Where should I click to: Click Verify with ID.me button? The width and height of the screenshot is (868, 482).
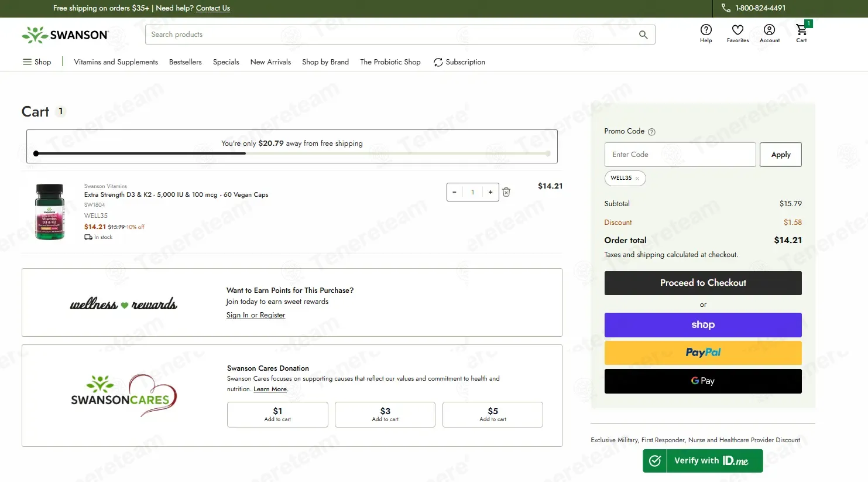pos(702,461)
